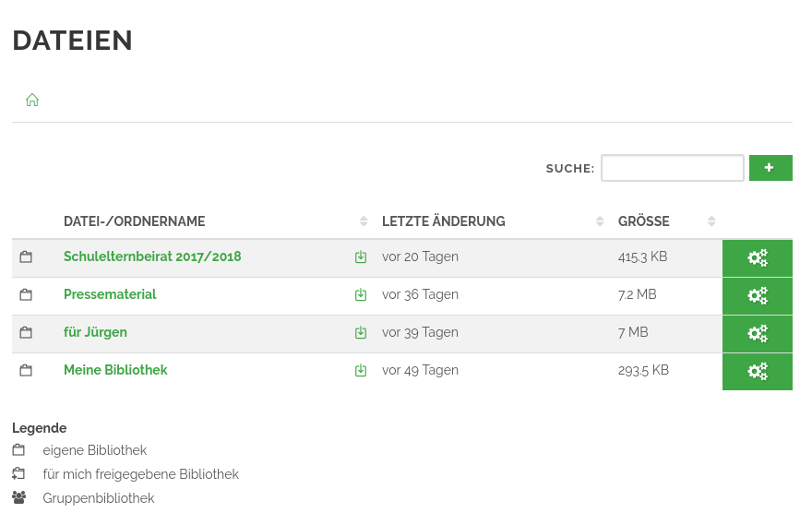Viewport: 812px width, 513px height.
Task: Download the Pressematerial library
Action: (361, 294)
